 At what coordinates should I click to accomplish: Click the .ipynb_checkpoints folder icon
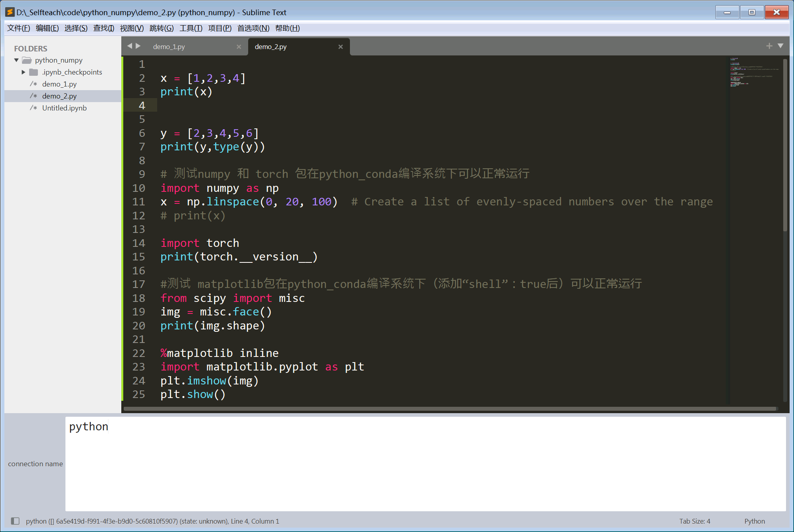34,72
